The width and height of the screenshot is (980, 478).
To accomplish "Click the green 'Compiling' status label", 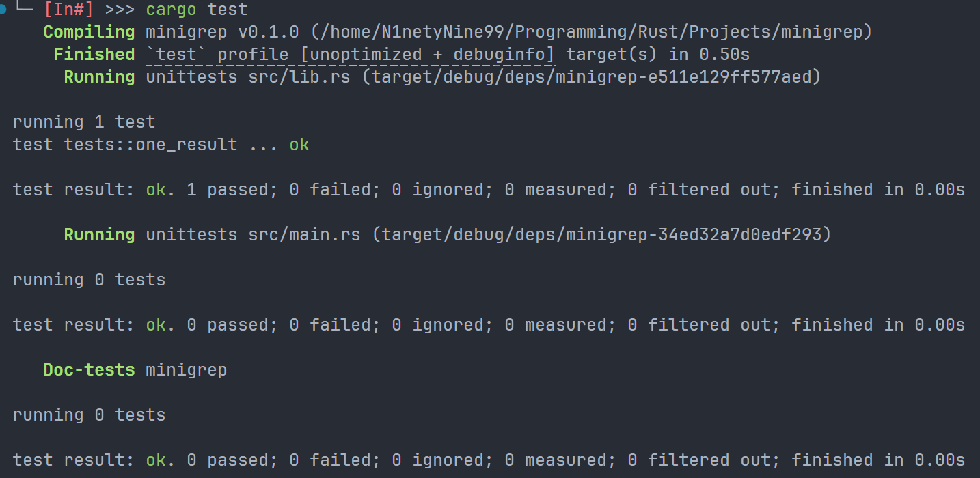I will pos(89,32).
